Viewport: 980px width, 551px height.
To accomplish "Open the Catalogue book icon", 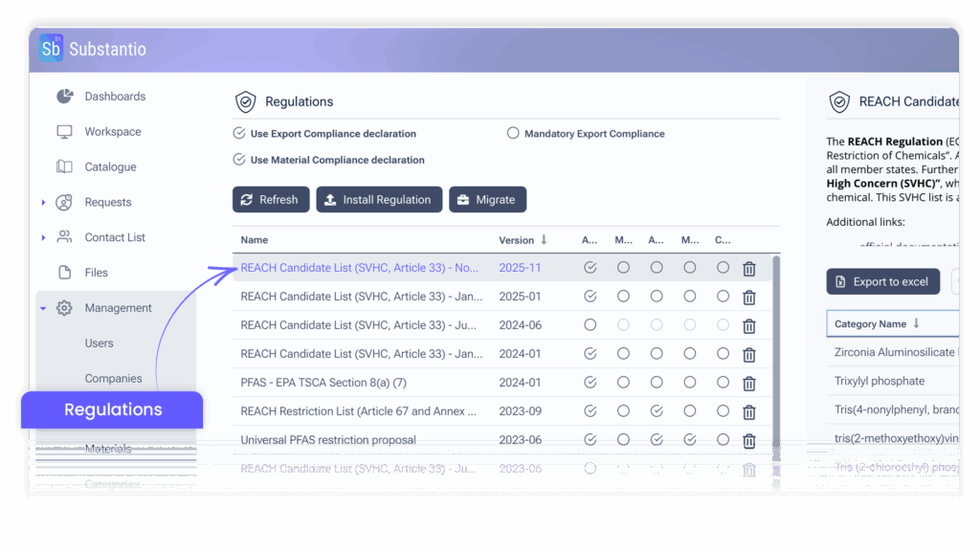I will click(64, 166).
